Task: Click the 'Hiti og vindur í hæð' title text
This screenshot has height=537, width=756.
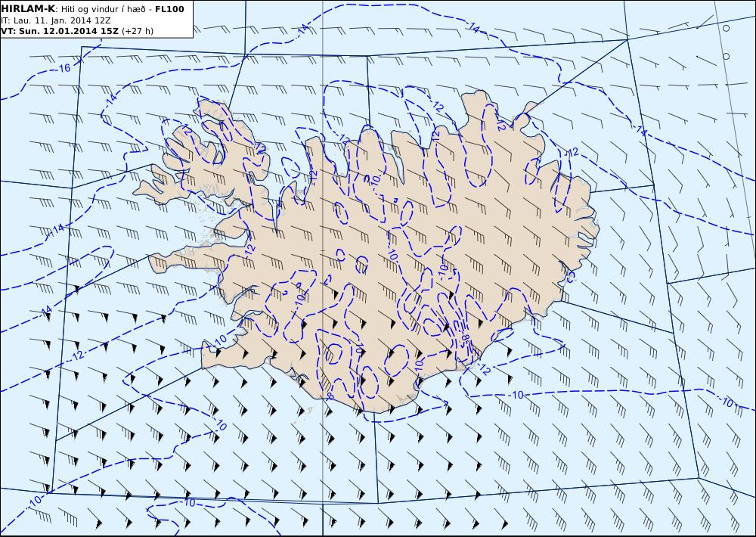Action: 103,9
